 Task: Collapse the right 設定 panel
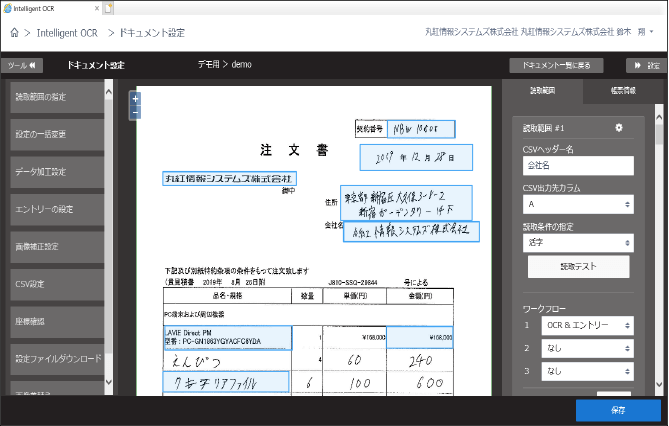tap(646, 66)
